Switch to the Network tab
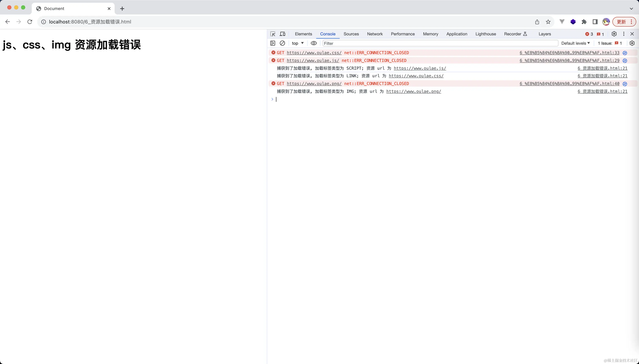Image resolution: width=639 pixels, height=364 pixels. [374, 34]
